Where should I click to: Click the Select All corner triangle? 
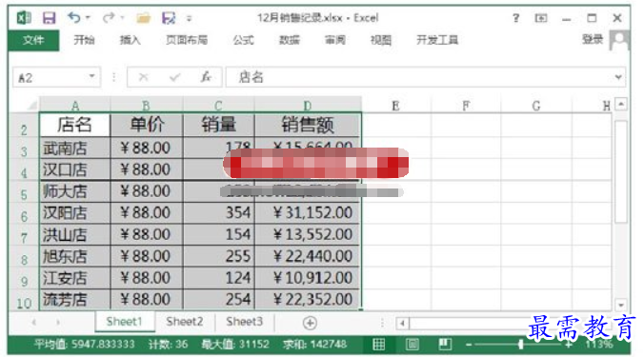(32, 106)
